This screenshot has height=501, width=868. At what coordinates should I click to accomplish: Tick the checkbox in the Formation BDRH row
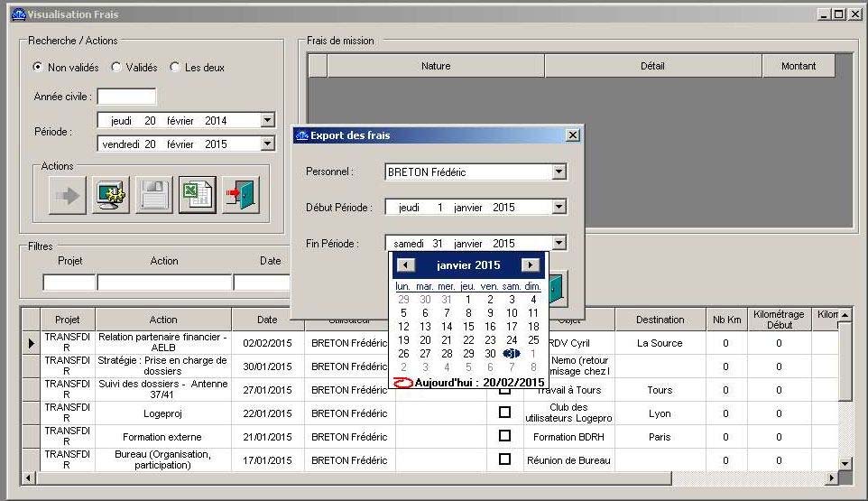[x=504, y=437]
